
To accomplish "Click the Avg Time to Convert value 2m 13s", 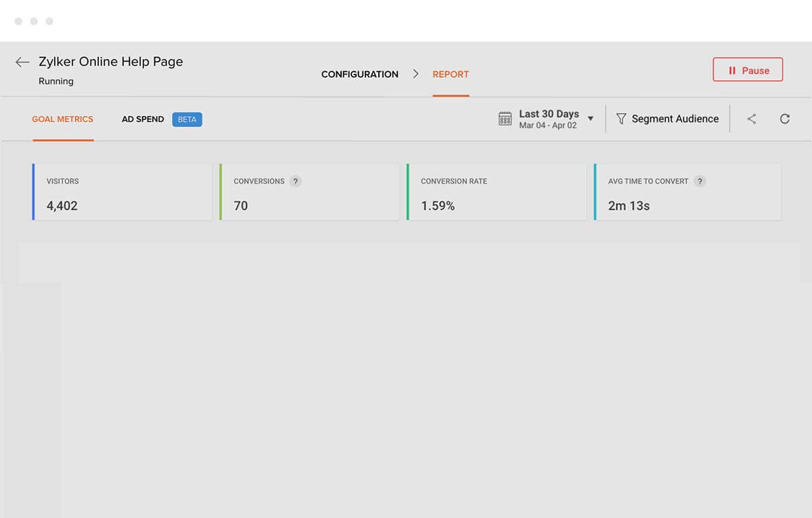I will (629, 206).
